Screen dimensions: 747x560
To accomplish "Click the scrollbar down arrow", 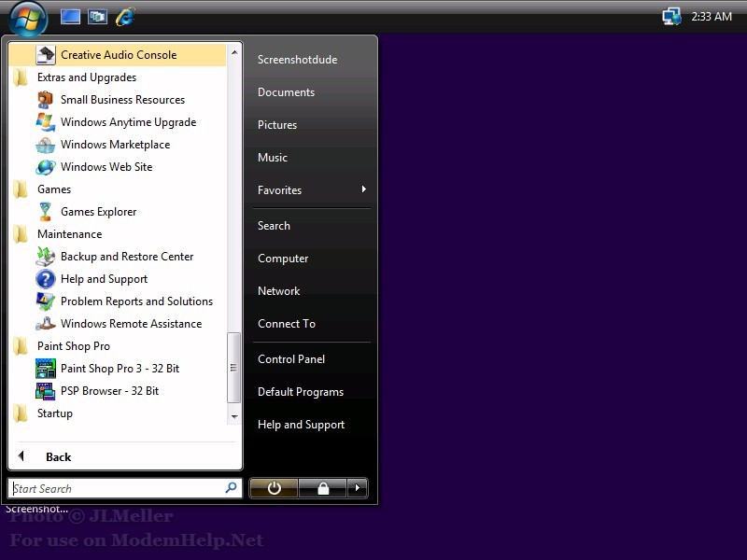I will pyautogui.click(x=234, y=416).
